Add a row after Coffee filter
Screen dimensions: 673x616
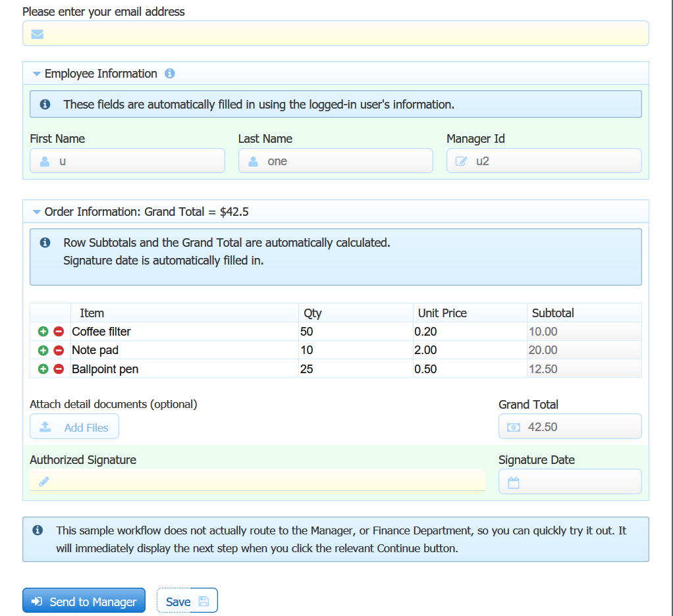click(43, 332)
